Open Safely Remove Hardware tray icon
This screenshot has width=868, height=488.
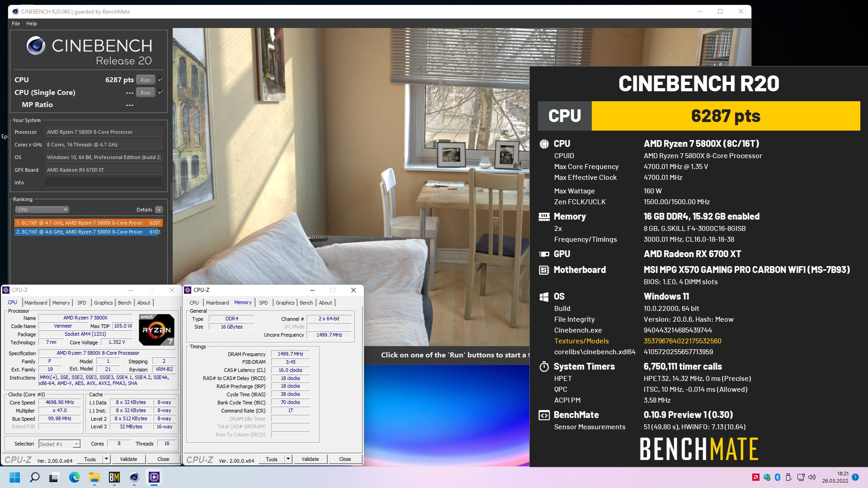coord(789,477)
